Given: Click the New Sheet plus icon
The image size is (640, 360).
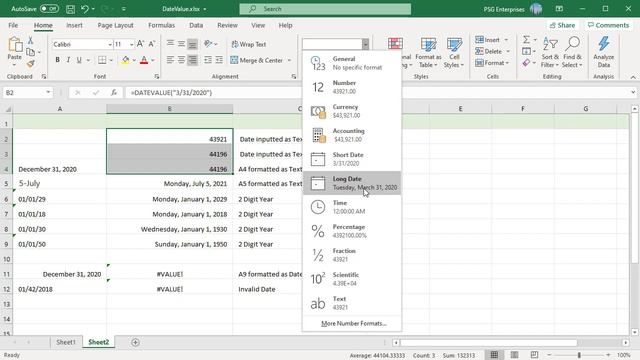Looking at the screenshot, I should (136, 342).
